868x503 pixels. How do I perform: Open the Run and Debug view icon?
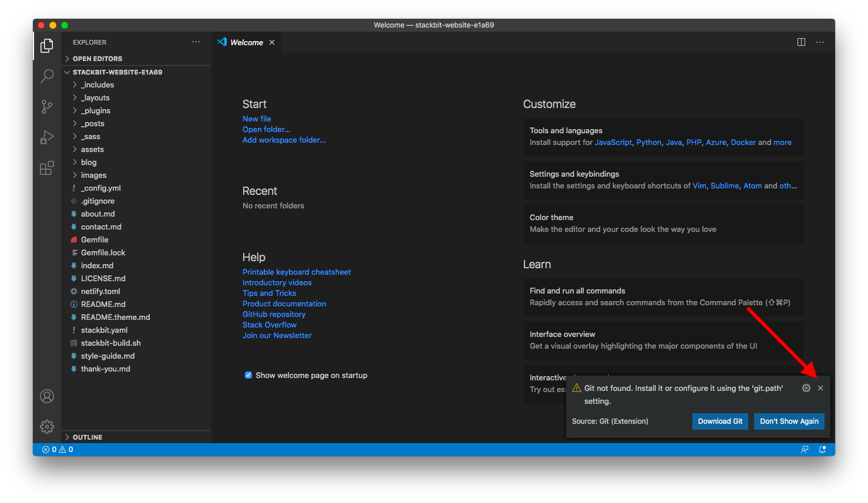click(x=47, y=137)
